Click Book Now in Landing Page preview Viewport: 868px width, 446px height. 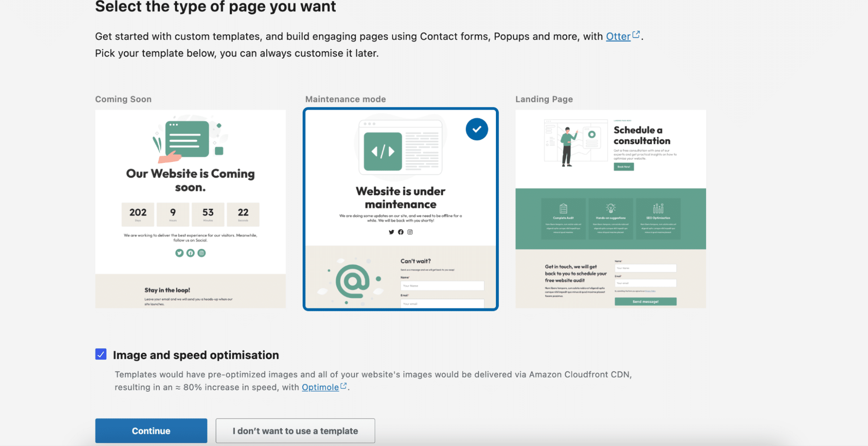(623, 167)
